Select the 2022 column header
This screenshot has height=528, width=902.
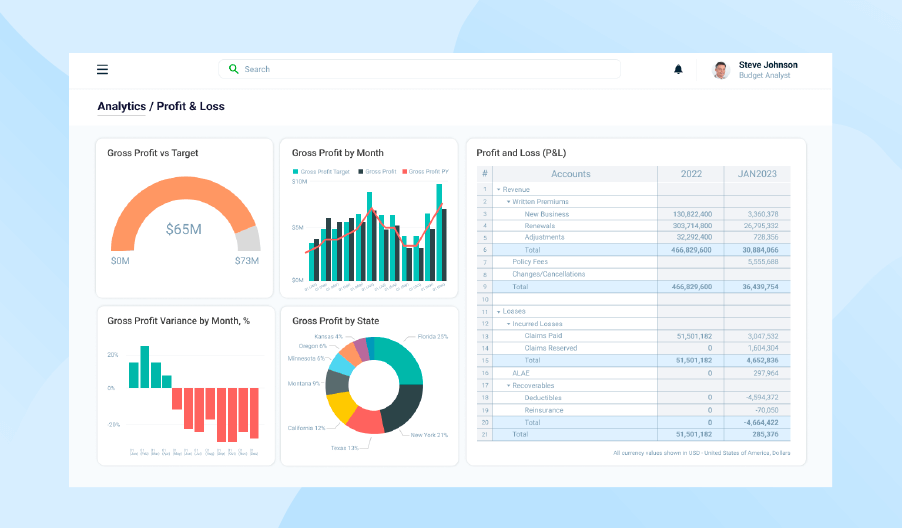point(691,174)
